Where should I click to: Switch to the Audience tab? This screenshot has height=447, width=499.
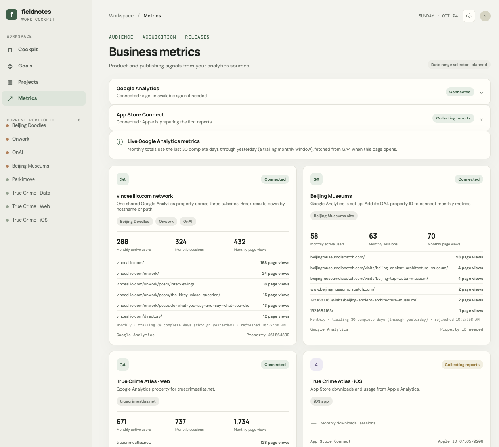[121, 37]
